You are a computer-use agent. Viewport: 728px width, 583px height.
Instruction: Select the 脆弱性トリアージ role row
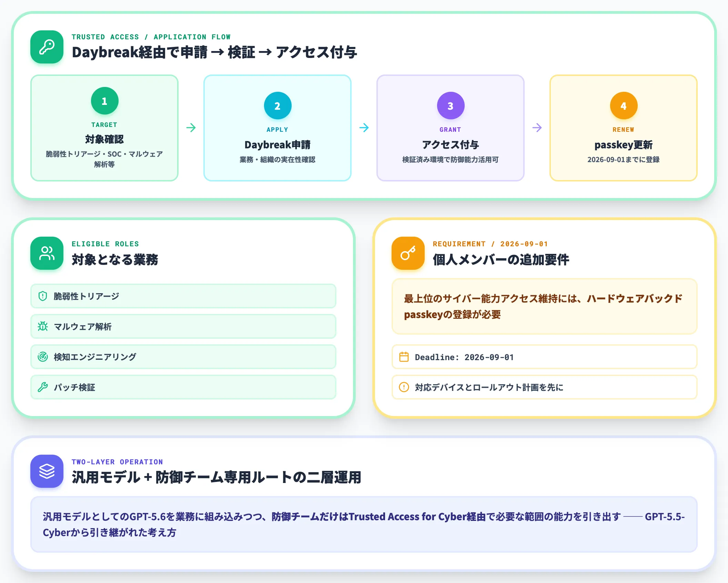click(x=183, y=296)
